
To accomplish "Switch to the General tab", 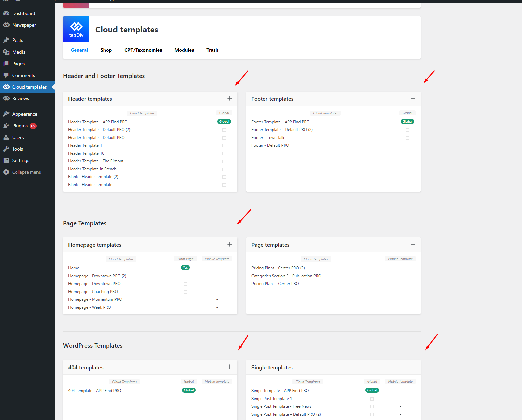I will point(79,50).
